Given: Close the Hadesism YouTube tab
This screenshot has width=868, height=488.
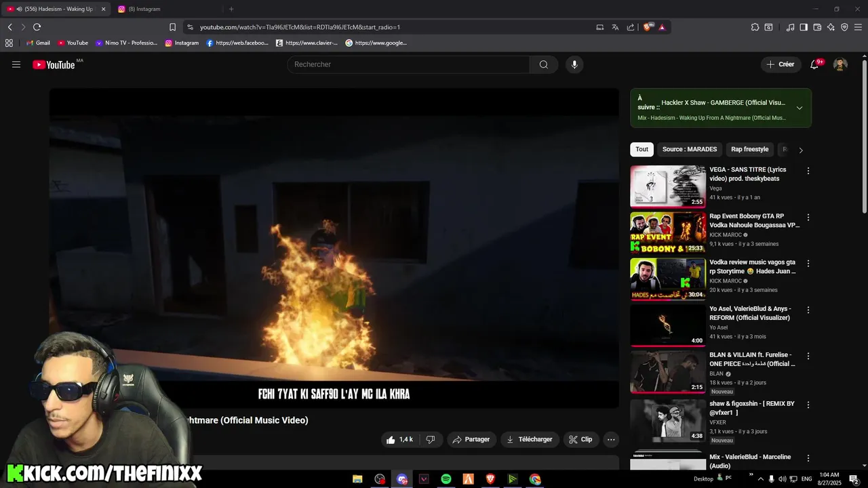Looking at the screenshot, I should 104,9.
